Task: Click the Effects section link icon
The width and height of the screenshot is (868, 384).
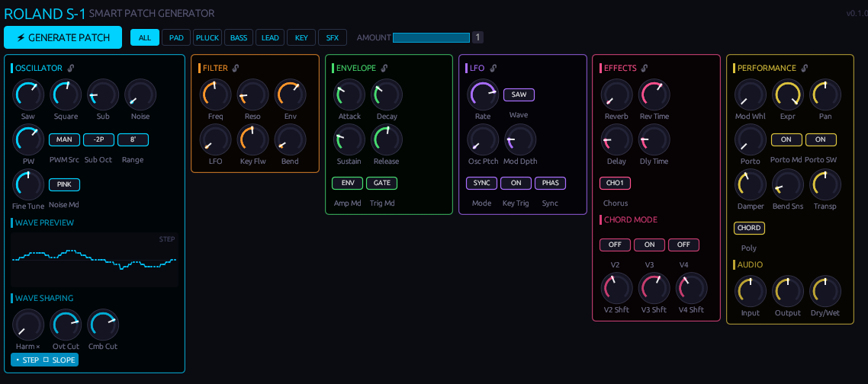Action: 645,68
